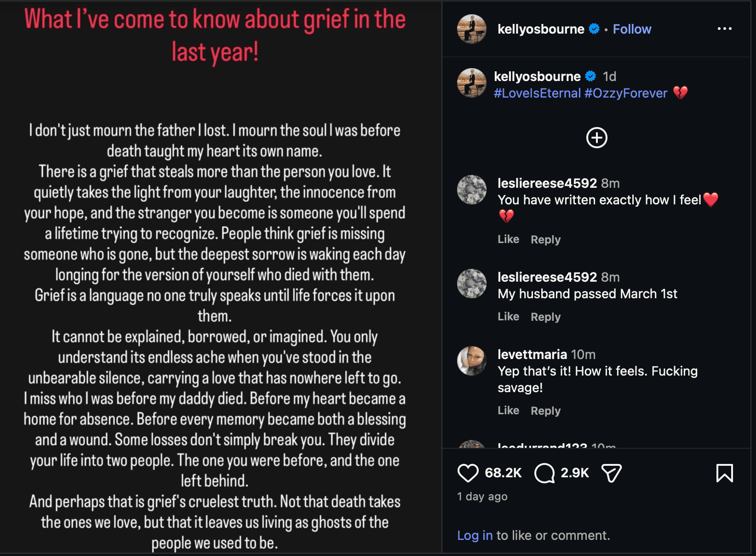The height and width of the screenshot is (556, 756).
Task: Open comments via speech bubble icon
Action: click(x=544, y=473)
